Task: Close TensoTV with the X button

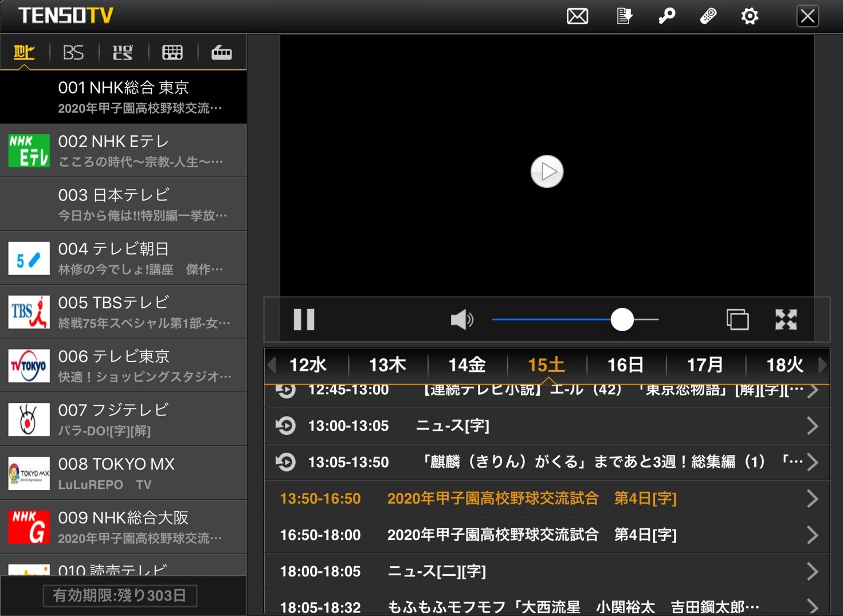Action: click(x=807, y=16)
